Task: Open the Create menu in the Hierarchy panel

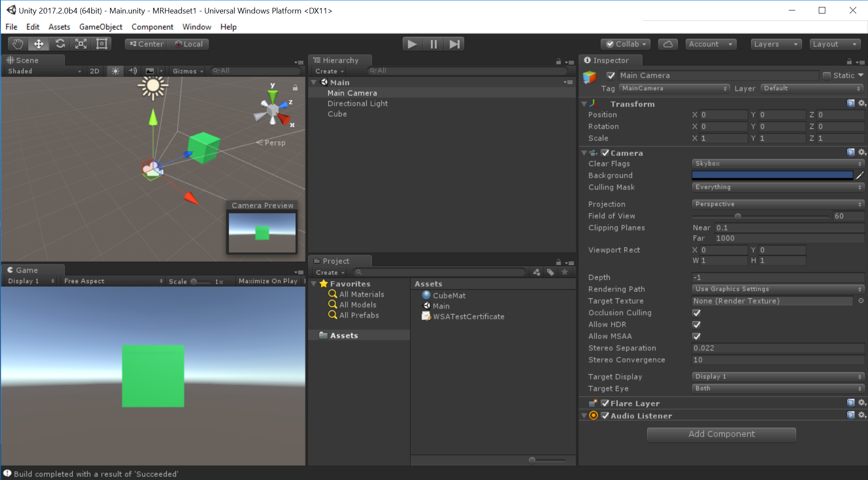Action: tap(329, 71)
